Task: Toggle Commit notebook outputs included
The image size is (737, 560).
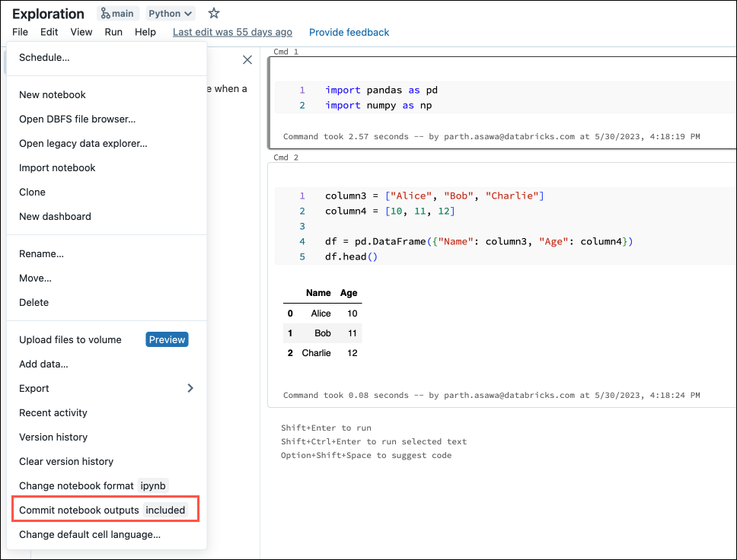Action: click(x=104, y=510)
